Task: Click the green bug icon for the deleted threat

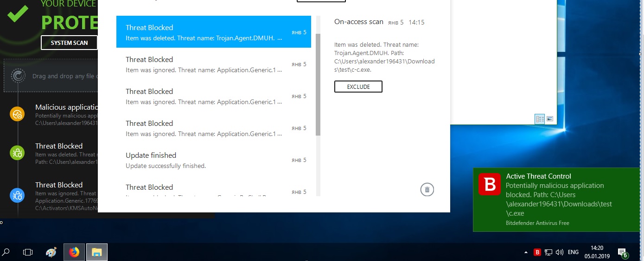Action: 17,153
